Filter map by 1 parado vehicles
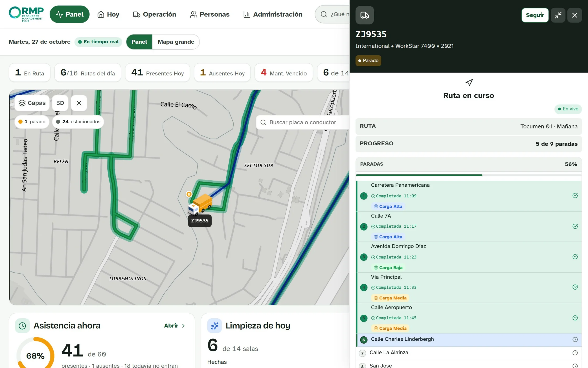The width and height of the screenshot is (588, 368). (x=32, y=122)
